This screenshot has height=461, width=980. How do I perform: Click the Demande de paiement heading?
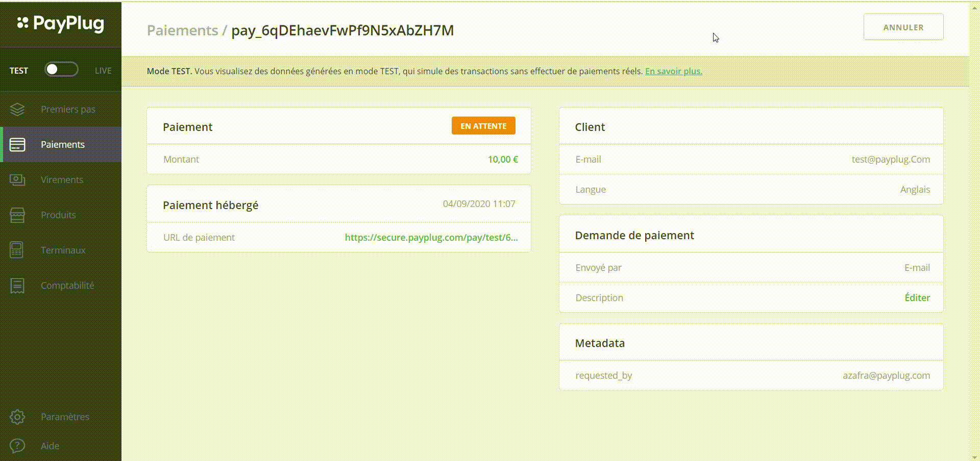click(634, 235)
